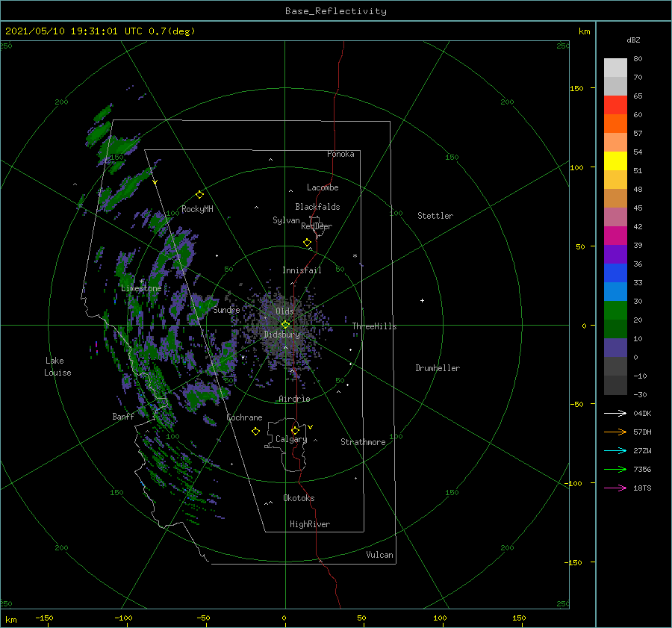Click the Okotoks label
The width and height of the screenshot is (672, 628).
299,498
